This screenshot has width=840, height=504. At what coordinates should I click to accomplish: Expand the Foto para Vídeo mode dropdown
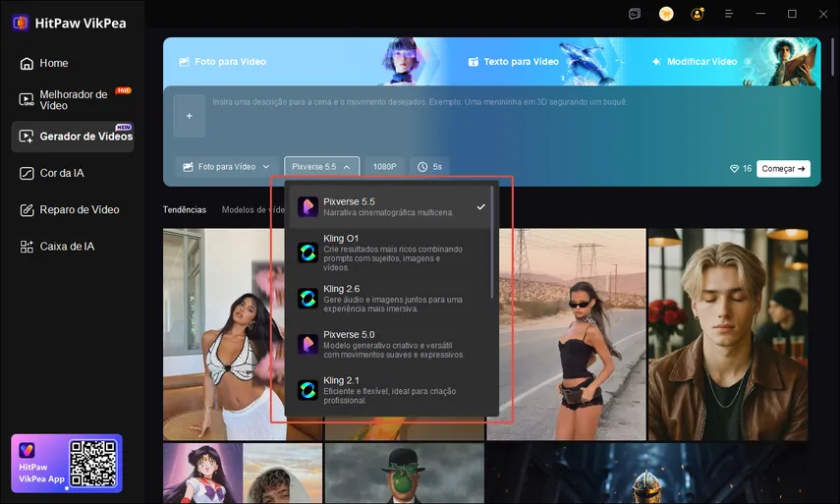(x=226, y=167)
